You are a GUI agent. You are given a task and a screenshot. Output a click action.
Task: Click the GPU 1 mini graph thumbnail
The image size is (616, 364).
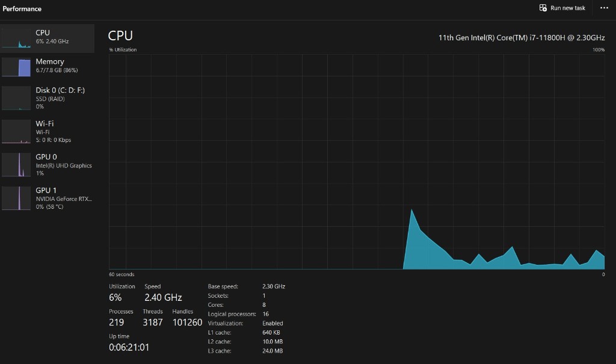coord(16,198)
